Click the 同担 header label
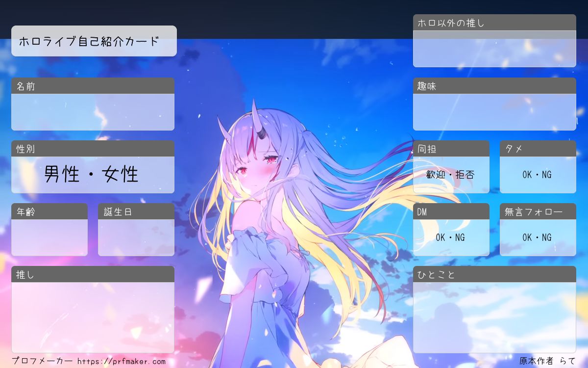This screenshot has width=588, height=368. [x=427, y=149]
